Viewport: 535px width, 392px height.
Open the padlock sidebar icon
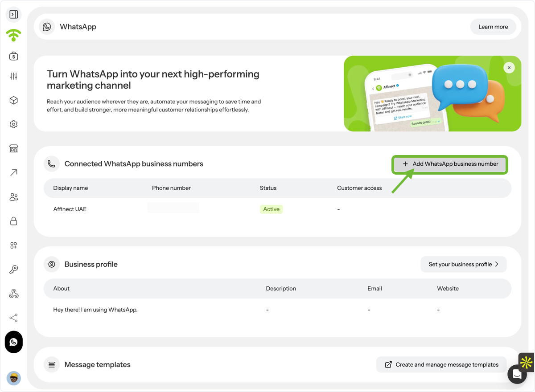click(14, 221)
